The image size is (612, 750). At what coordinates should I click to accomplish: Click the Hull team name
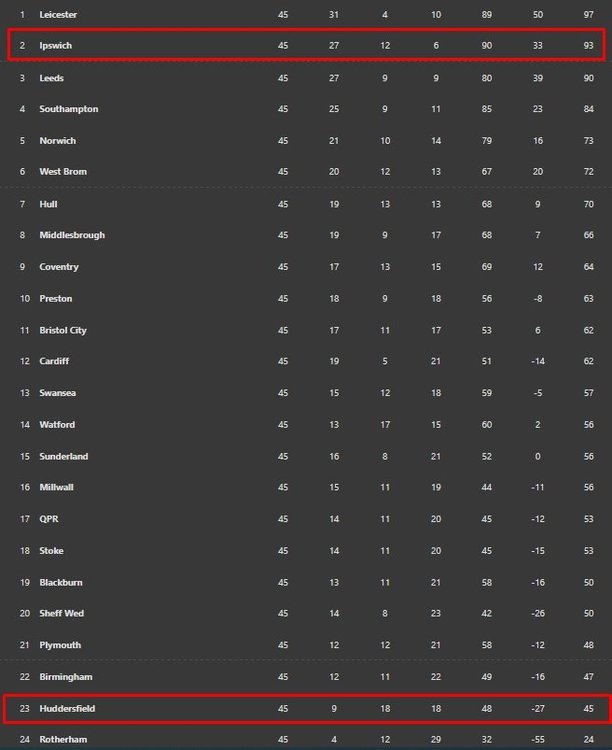pos(48,204)
